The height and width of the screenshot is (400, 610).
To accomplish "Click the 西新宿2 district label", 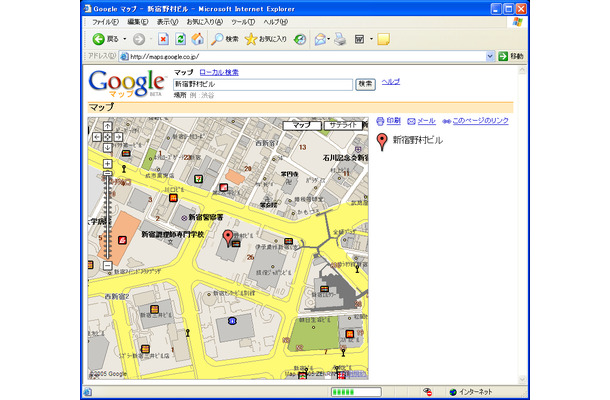I will coord(117,296).
